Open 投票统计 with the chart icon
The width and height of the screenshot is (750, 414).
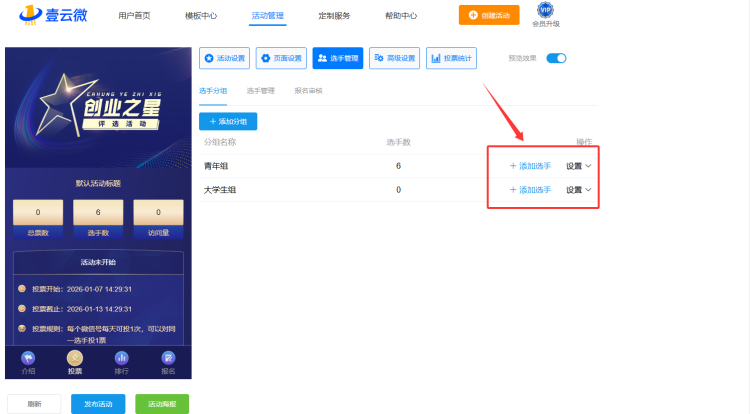click(451, 58)
